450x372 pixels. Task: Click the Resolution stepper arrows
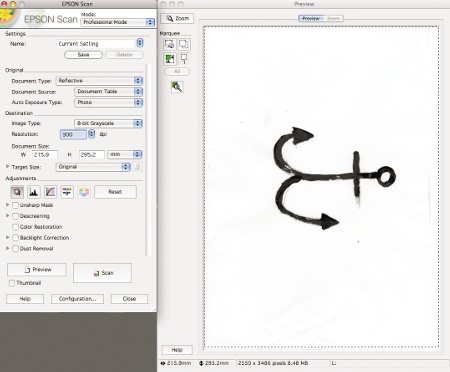[91, 134]
